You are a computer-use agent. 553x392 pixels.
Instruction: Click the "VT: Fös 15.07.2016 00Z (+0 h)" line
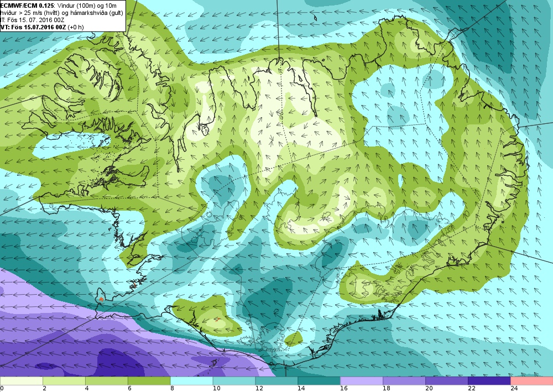[x=42, y=27]
